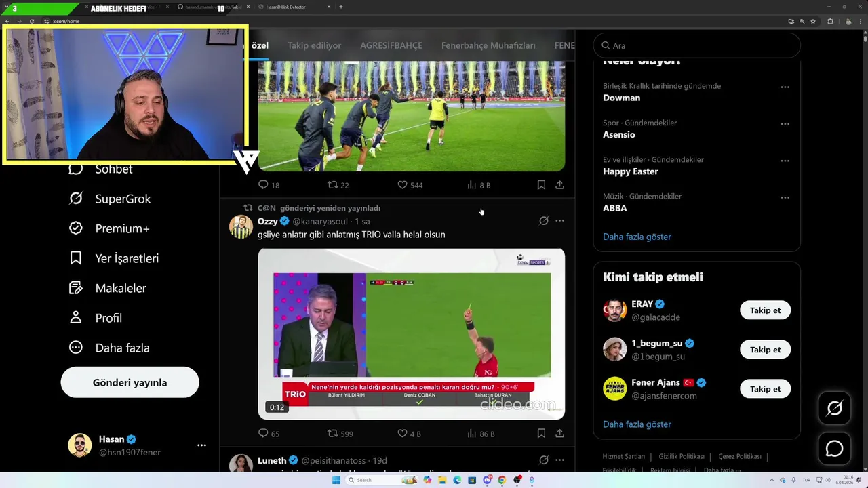Screen dimensions: 868x488
Task: Follow 1_begum_su with Takip et
Action: point(765,350)
